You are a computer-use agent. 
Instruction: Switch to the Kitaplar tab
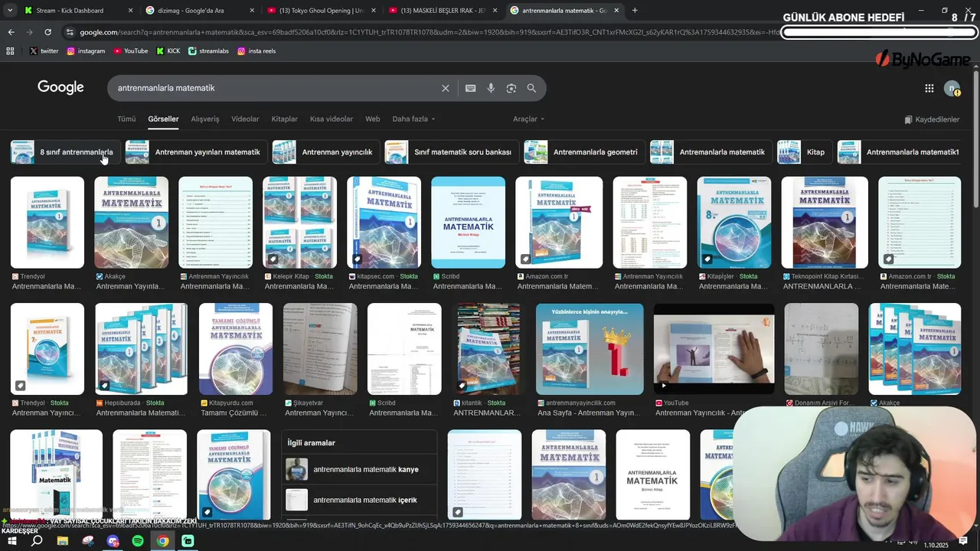click(x=285, y=119)
